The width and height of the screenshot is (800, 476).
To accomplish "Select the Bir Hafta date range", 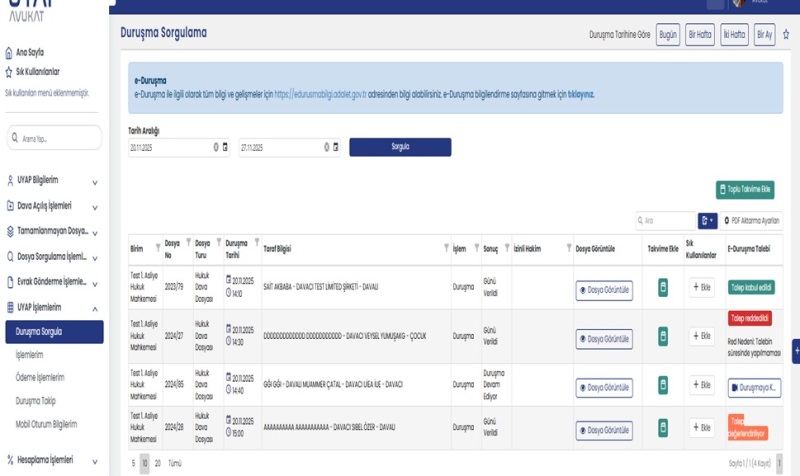I will [x=700, y=34].
